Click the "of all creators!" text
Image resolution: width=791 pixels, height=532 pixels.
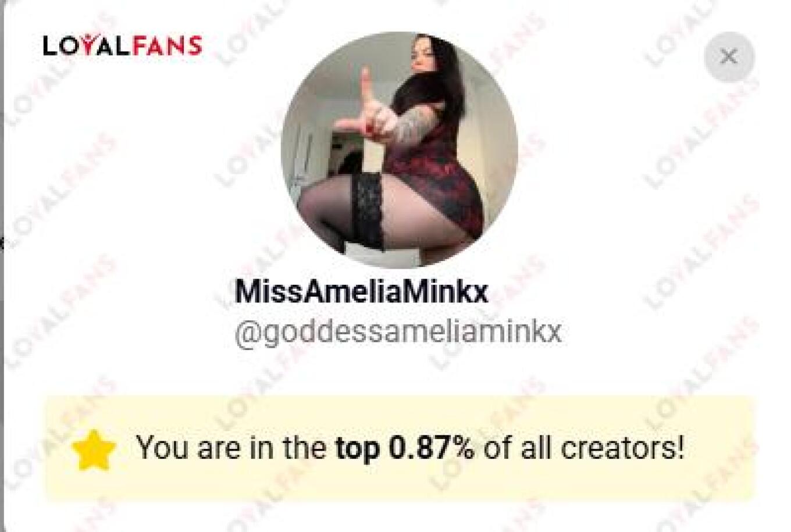coord(583,448)
